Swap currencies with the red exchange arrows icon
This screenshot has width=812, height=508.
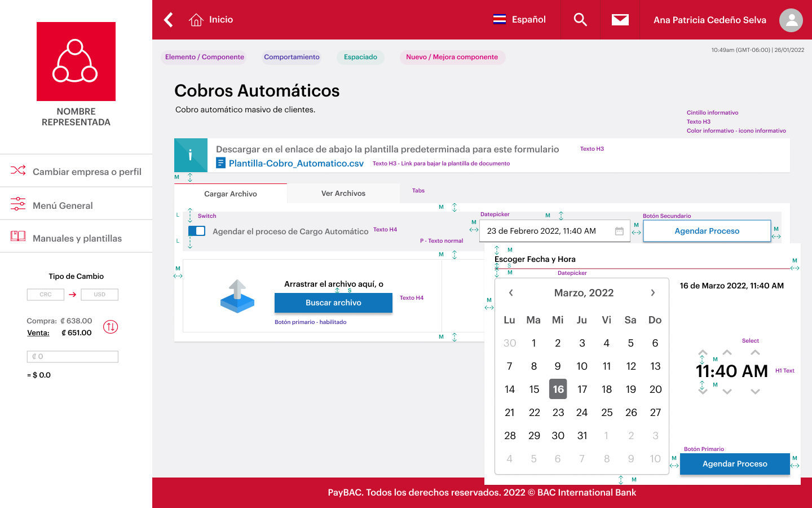pyautogui.click(x=110, y=326)
